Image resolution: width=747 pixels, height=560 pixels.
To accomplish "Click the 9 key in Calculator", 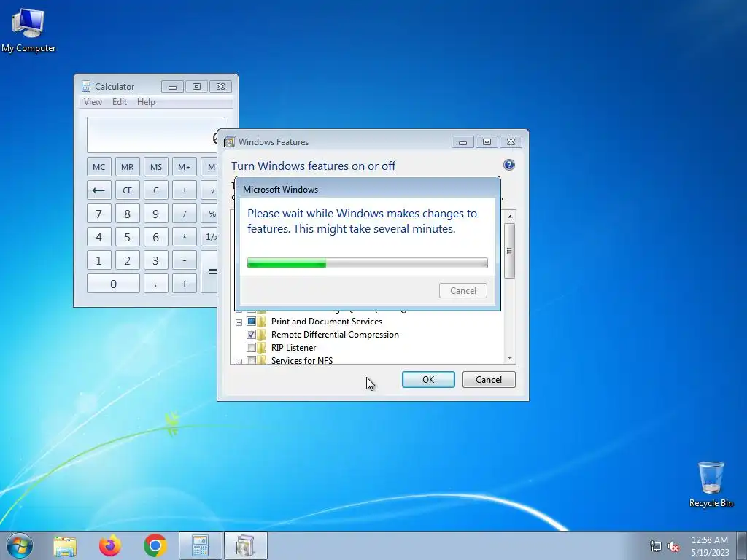I will pyautogui.click(x=156, y=214).
